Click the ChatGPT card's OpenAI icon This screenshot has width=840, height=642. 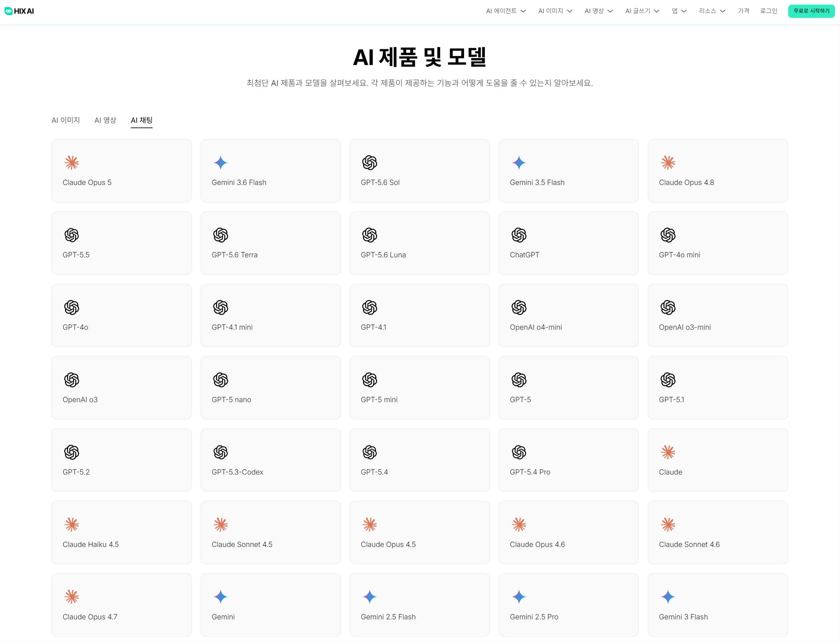point(518,235)
